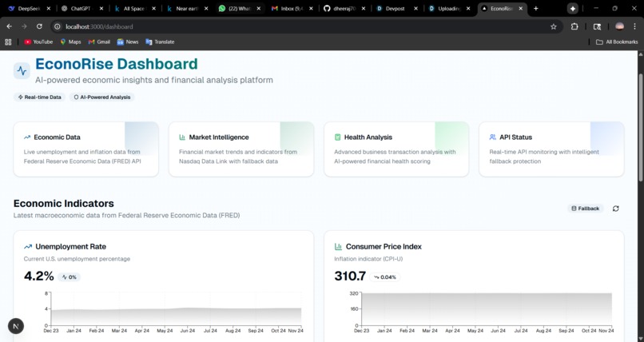This screenshot has width=644, height=342.
Task: Click the API Status users icon
Action: pyautogui.click(x=493, y=137)
